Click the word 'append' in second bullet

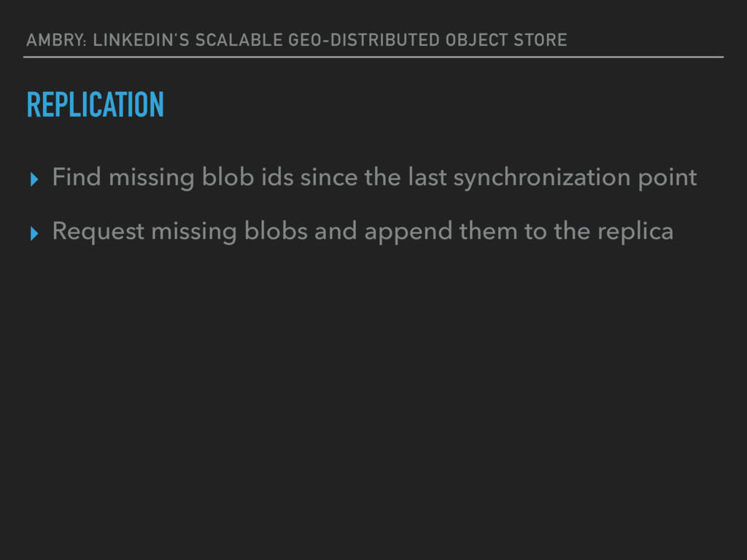(408, 232)
